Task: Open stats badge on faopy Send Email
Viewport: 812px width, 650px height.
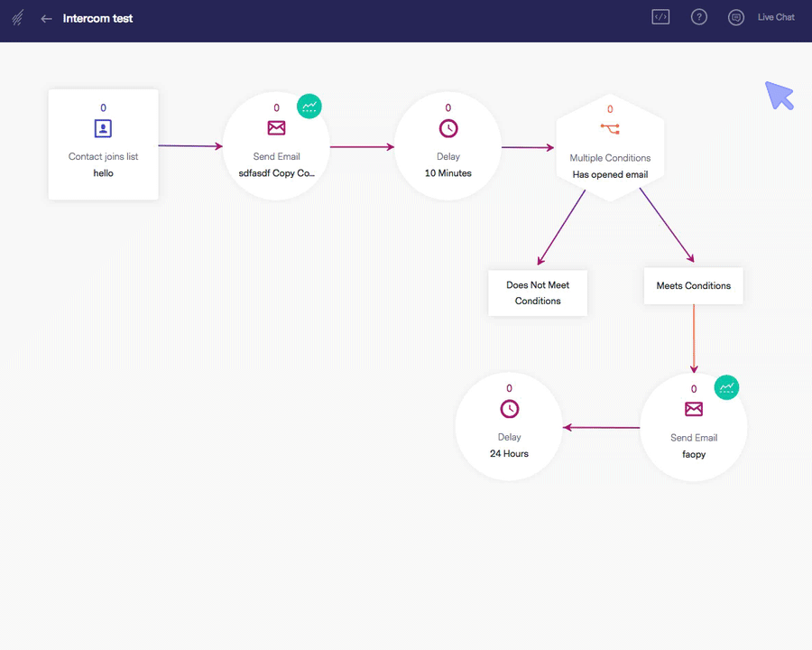Action: click(726, 387)
